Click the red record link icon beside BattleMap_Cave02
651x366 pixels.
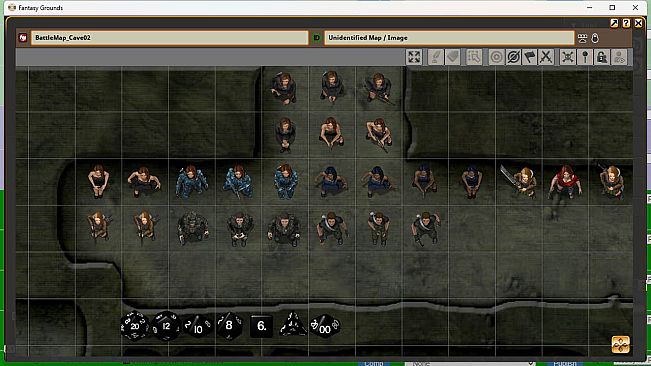[23, 38]
